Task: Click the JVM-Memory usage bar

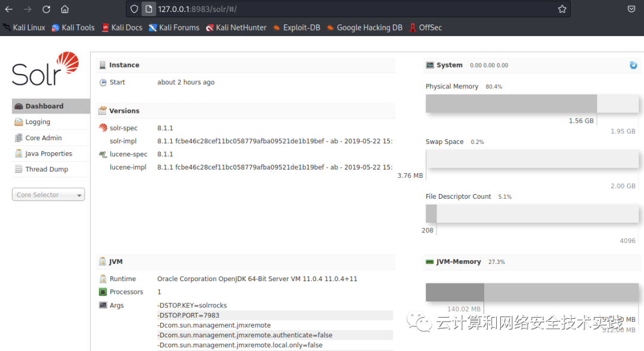Action: [532, 292]
